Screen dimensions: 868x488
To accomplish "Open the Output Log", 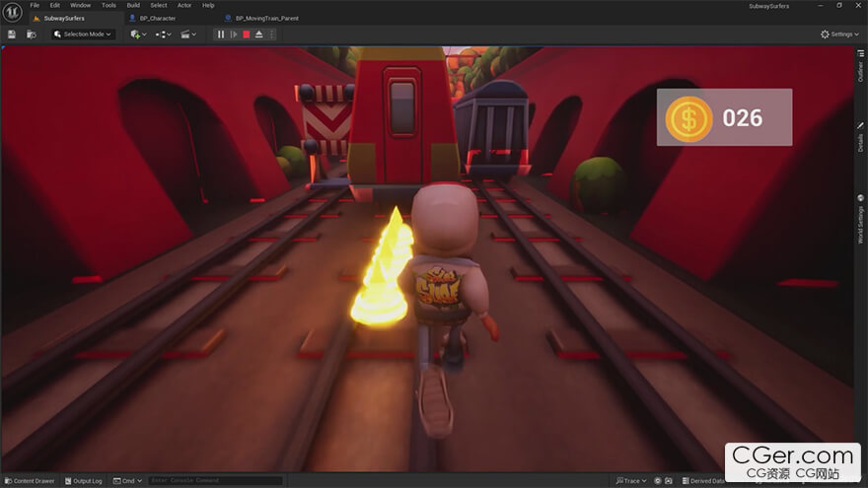I will tap(84, 481).
